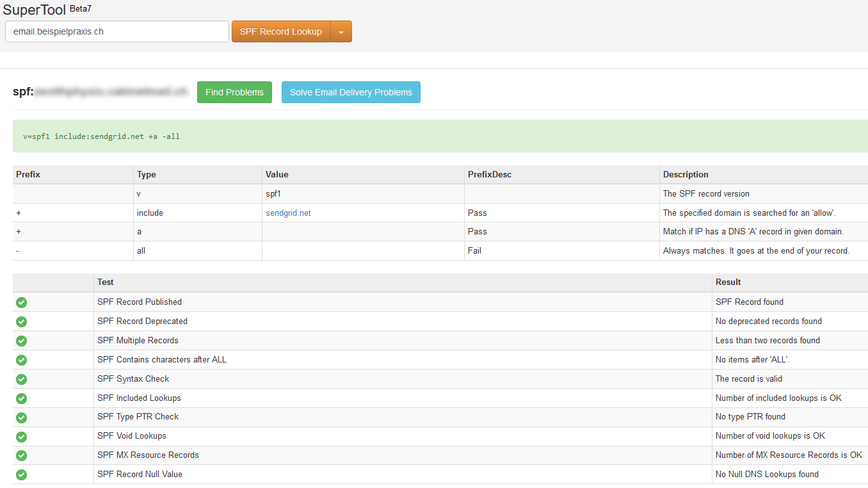Click the Type column header
Viewport: 868px width, 488px height.
point(146,174)
